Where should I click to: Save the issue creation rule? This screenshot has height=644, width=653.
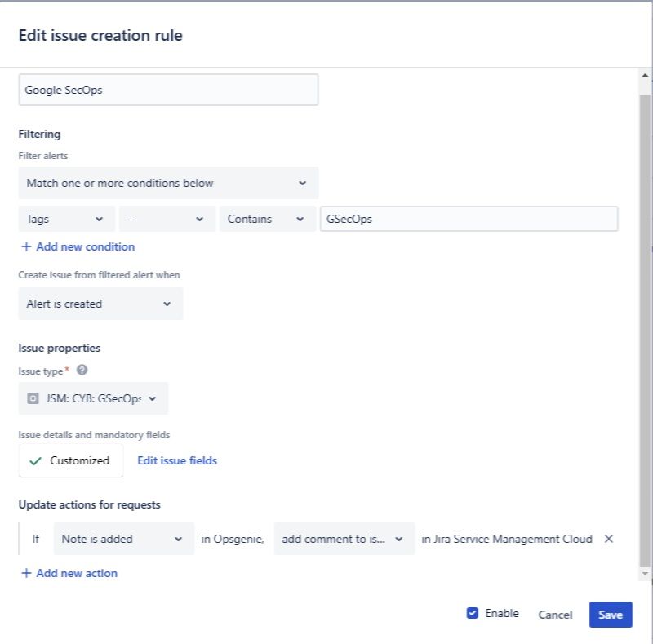click(x=610, y=615)
